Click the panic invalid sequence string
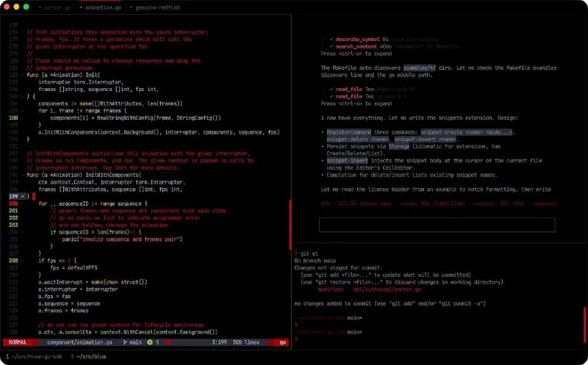 click(x=130, y=239)
